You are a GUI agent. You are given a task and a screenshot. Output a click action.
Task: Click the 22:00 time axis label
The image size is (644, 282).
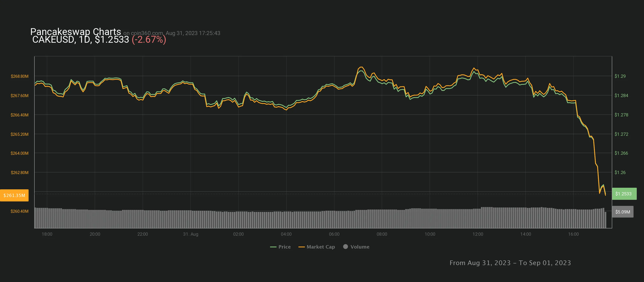tap(142, 234)
